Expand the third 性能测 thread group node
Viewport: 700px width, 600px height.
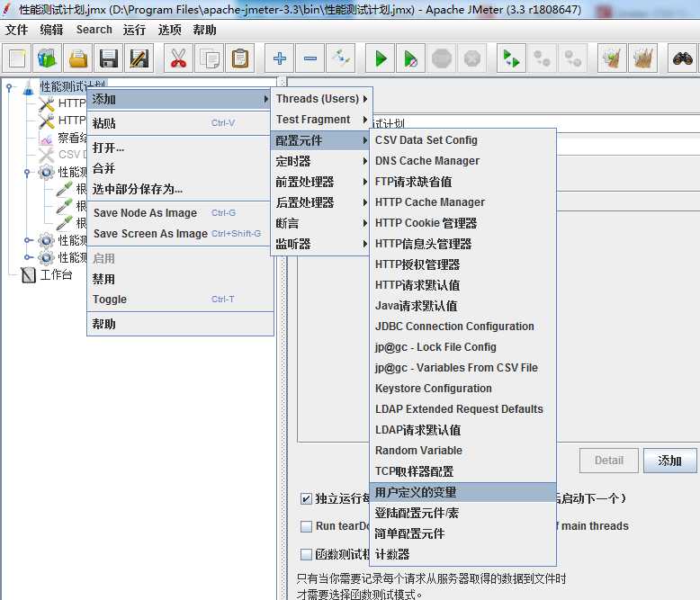(x=28, y=257)
